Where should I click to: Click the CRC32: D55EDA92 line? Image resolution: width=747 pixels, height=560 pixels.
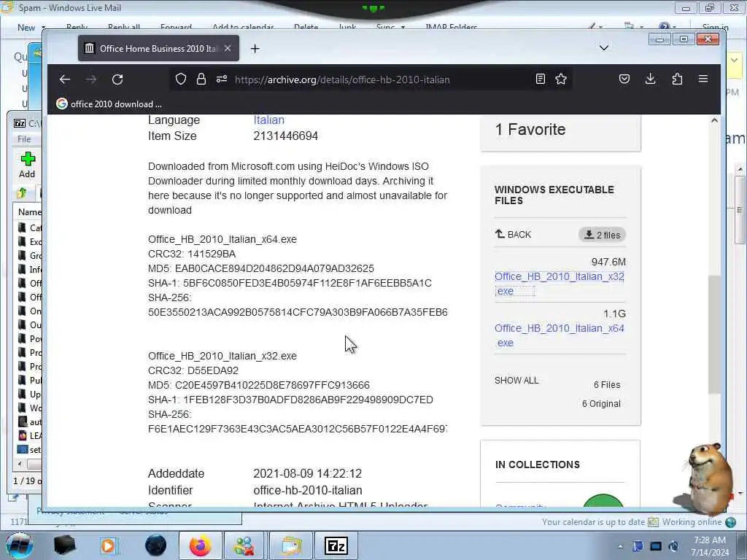pos(193,370)
